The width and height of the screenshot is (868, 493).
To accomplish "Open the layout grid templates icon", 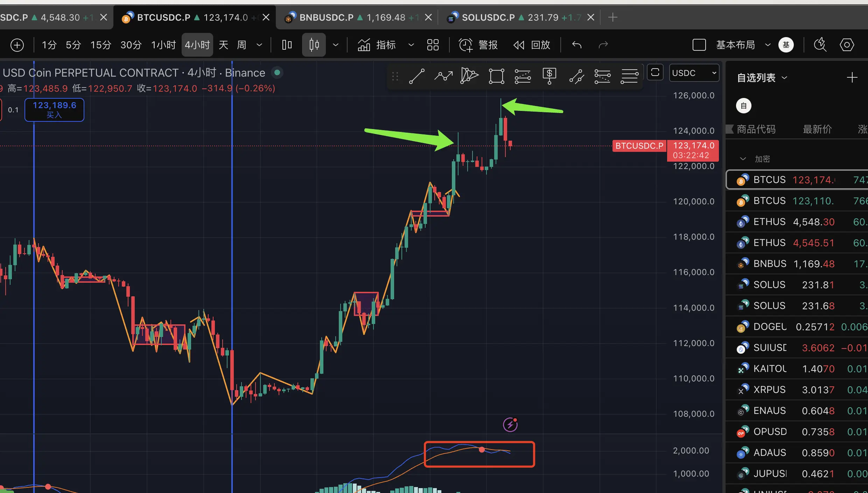I will (x=433, y=45).
